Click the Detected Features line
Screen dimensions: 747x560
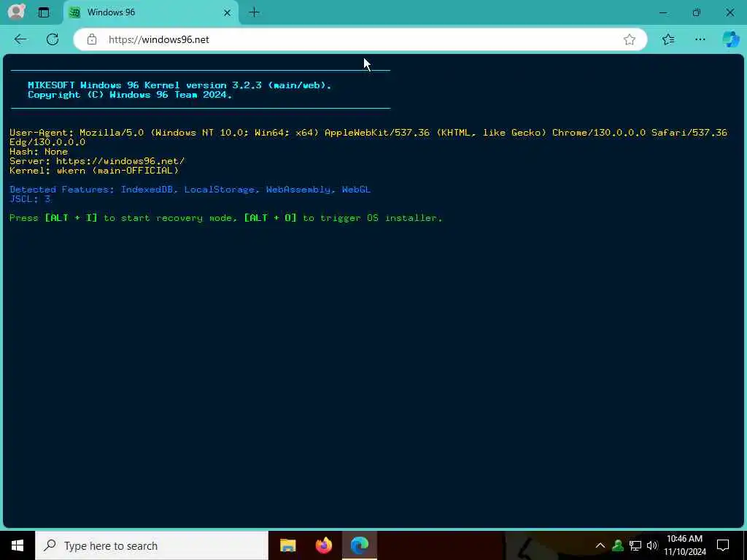click(190, 190)
